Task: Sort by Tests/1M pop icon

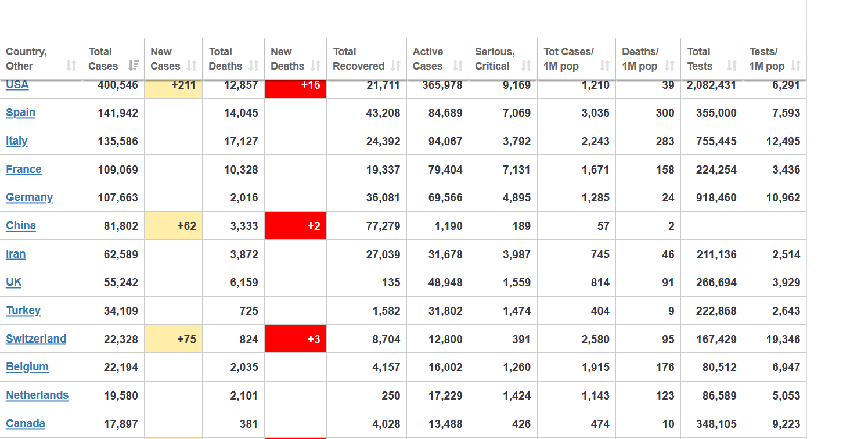Action: [796, 66]
